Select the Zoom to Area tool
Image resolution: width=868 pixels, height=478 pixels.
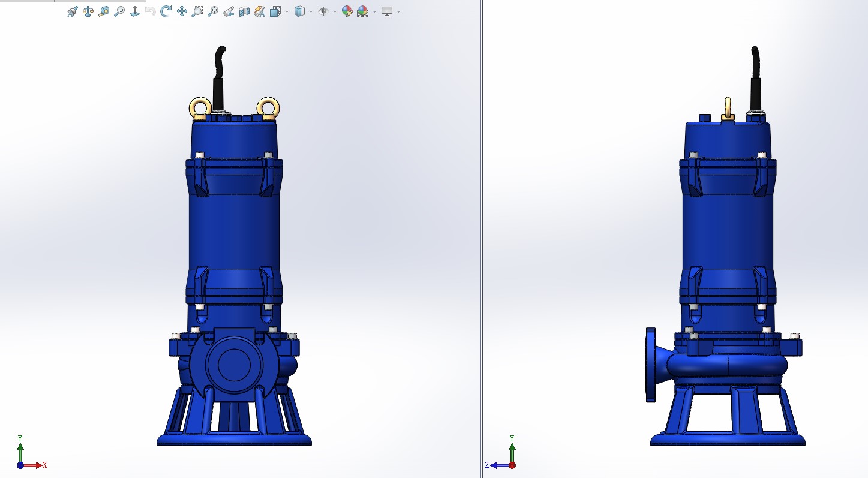(x=197, y=11)
